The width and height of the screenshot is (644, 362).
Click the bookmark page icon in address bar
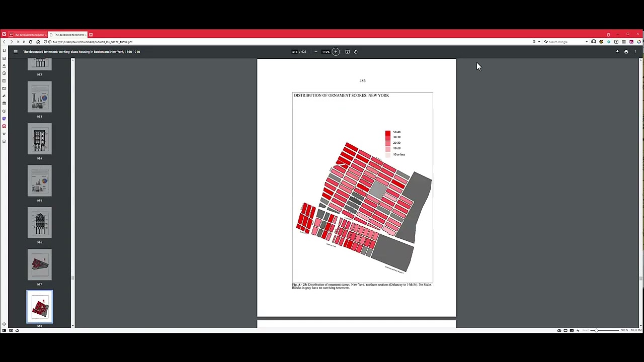(534, 42)
